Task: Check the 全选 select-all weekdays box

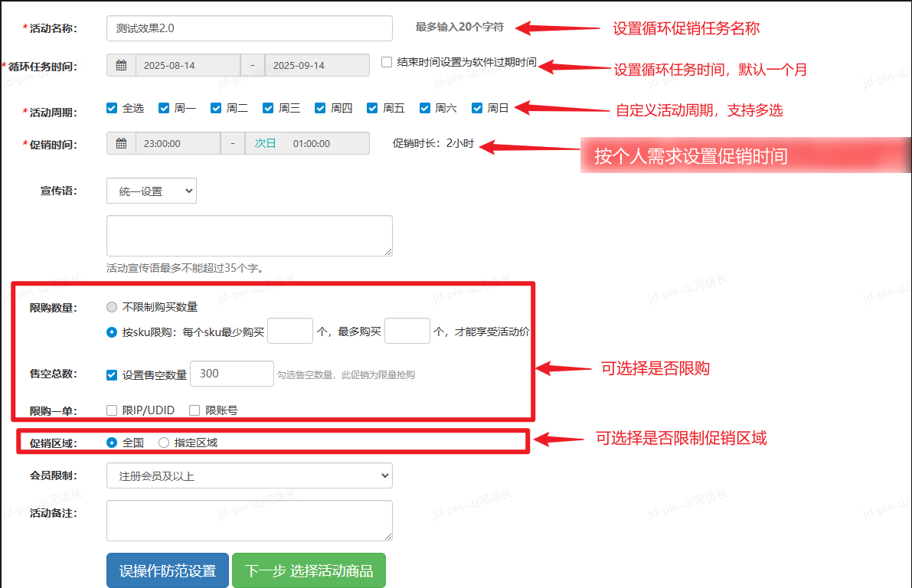Action: click(112, 109)
